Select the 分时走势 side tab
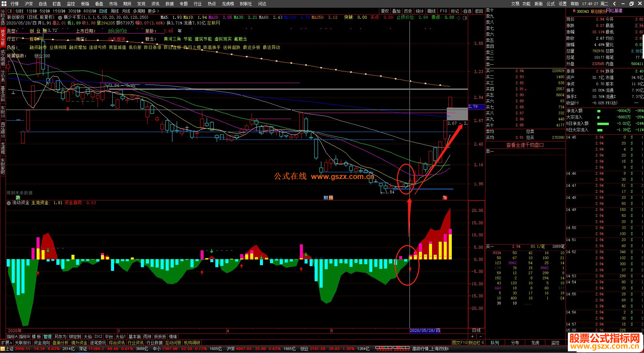 point(3,18)
